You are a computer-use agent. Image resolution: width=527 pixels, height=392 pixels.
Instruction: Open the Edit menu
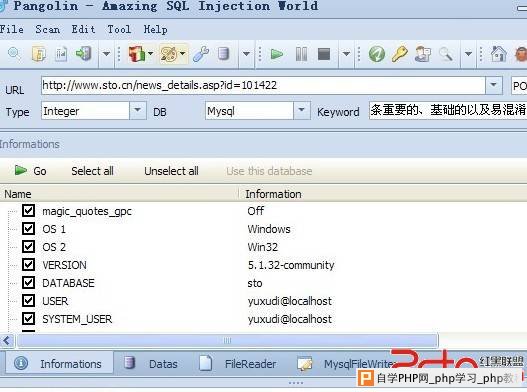click(83, 29)
